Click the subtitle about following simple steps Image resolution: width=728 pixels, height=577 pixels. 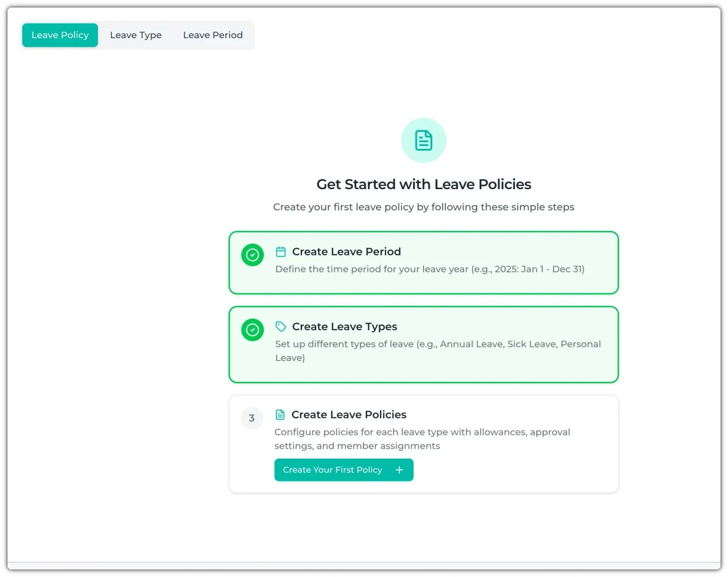pos(424,207)
